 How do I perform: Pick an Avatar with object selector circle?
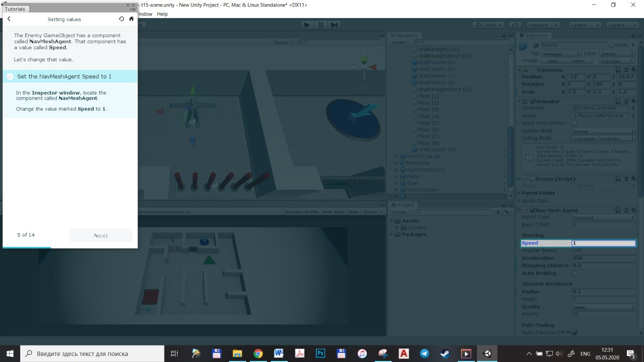coord(633,116)
